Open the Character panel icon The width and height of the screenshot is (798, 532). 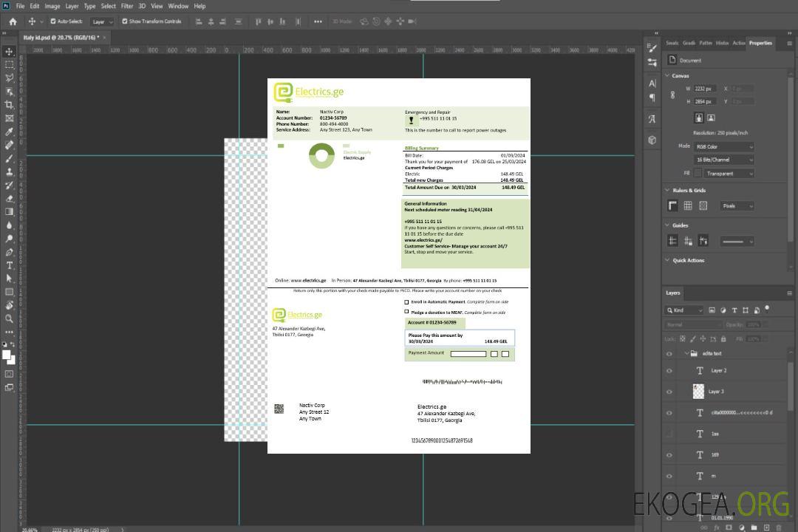pos(652,83)
